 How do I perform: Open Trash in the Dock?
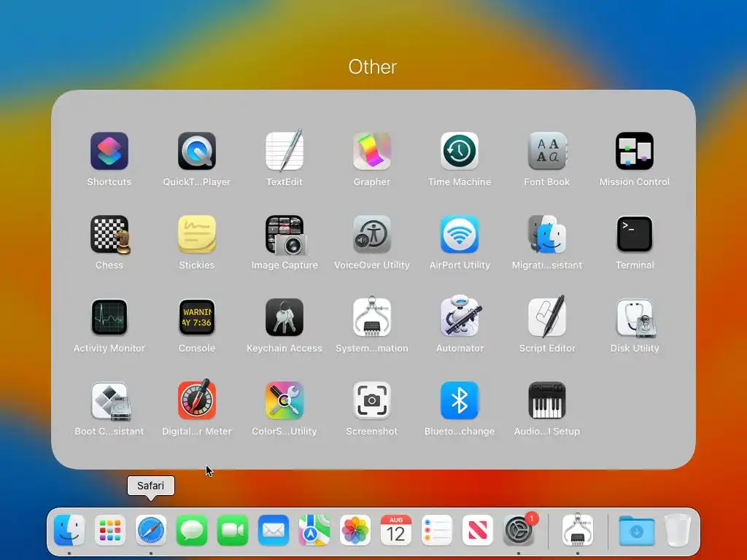tap(678, 530)
